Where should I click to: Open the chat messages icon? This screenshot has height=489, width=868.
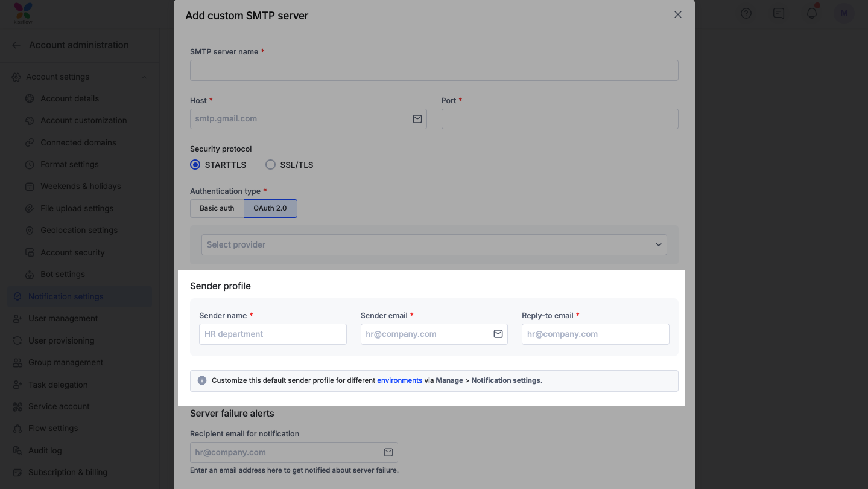pos(779,13)
